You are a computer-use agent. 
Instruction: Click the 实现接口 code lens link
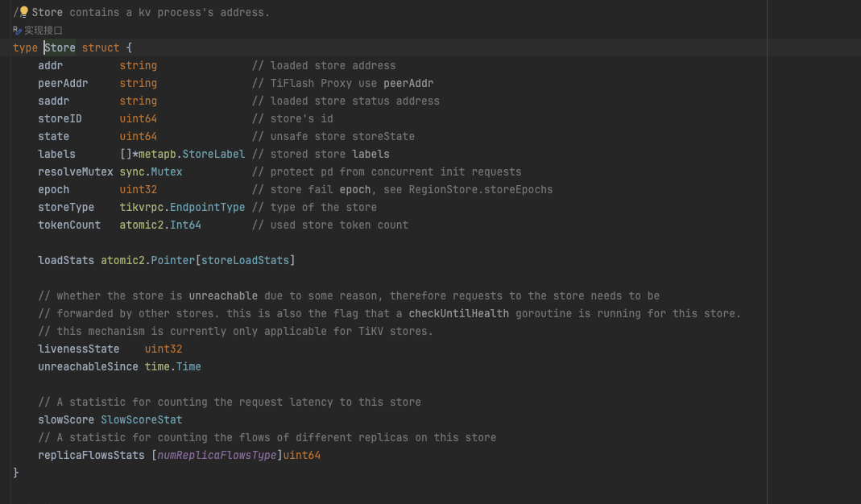tap(43, 31)
